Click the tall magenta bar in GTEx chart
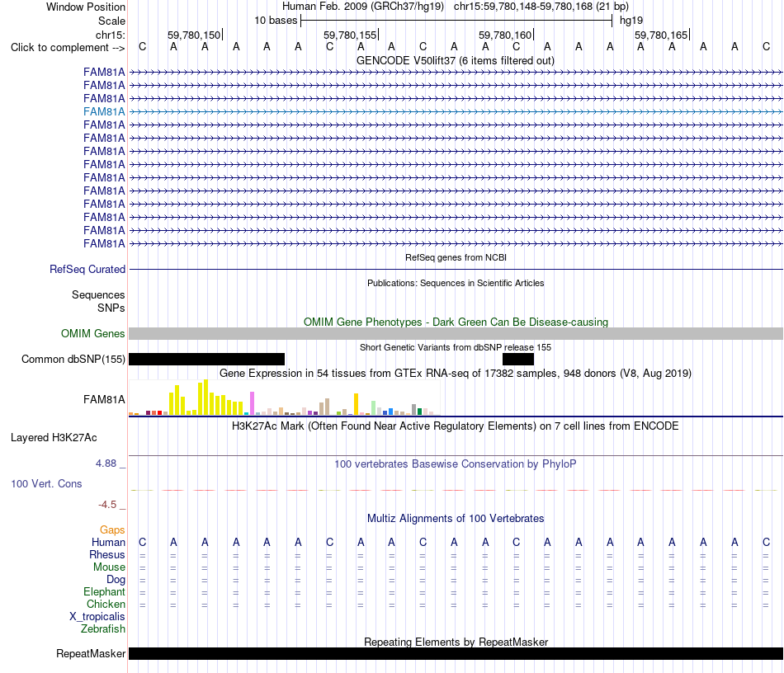The height and width of the screenshot is (673, 784). 252,403
